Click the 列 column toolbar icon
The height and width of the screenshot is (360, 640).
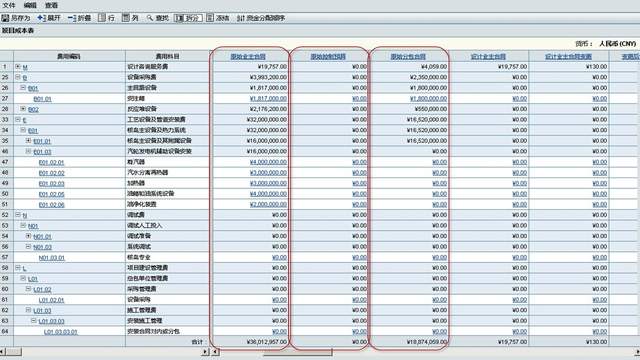126,18
